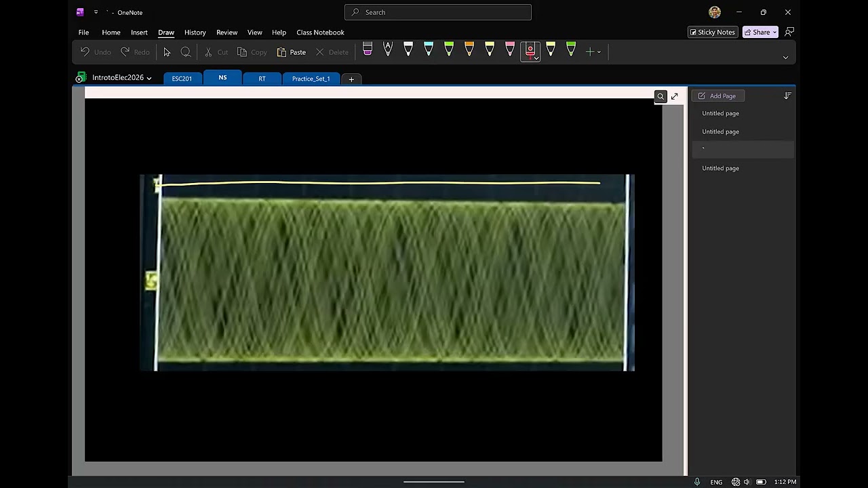The image size is (868, 488).
Task: Click the notebook sync status icon
Action: tap(80, 78)
